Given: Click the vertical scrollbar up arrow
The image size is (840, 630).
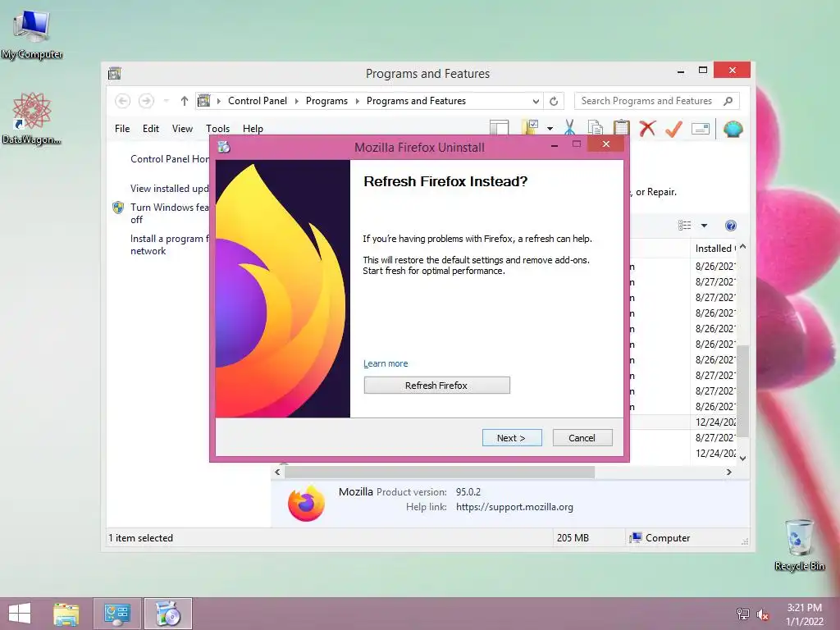Looking at the screenshot, I should pyautogui.click(x=742, y=246).
